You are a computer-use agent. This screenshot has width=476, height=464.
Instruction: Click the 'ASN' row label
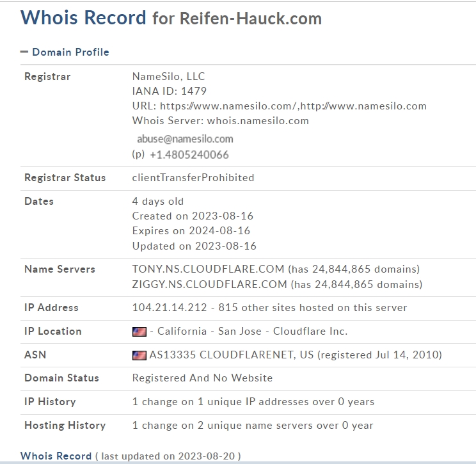coord(35,355)
